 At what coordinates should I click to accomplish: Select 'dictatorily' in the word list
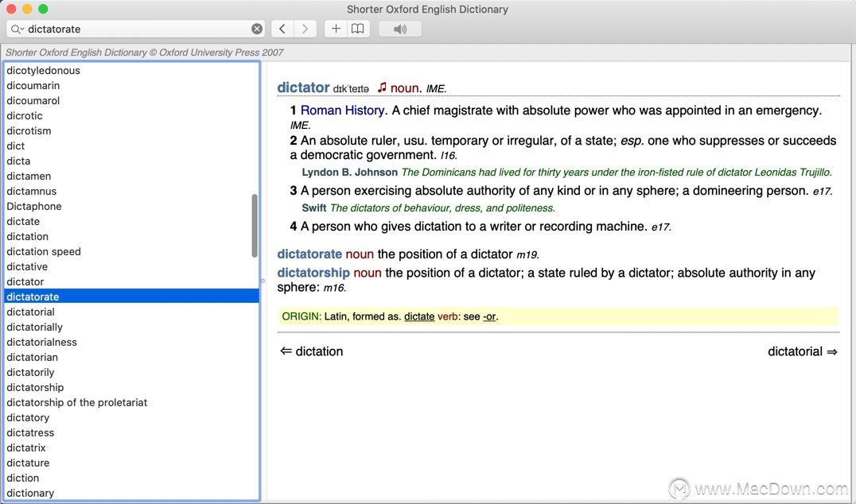(x=131, y=373)
